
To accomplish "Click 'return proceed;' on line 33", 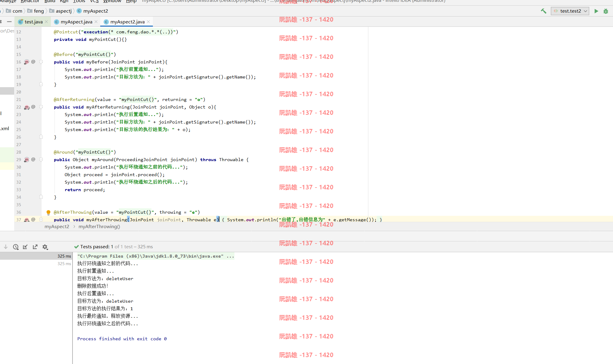I will 85,190.
